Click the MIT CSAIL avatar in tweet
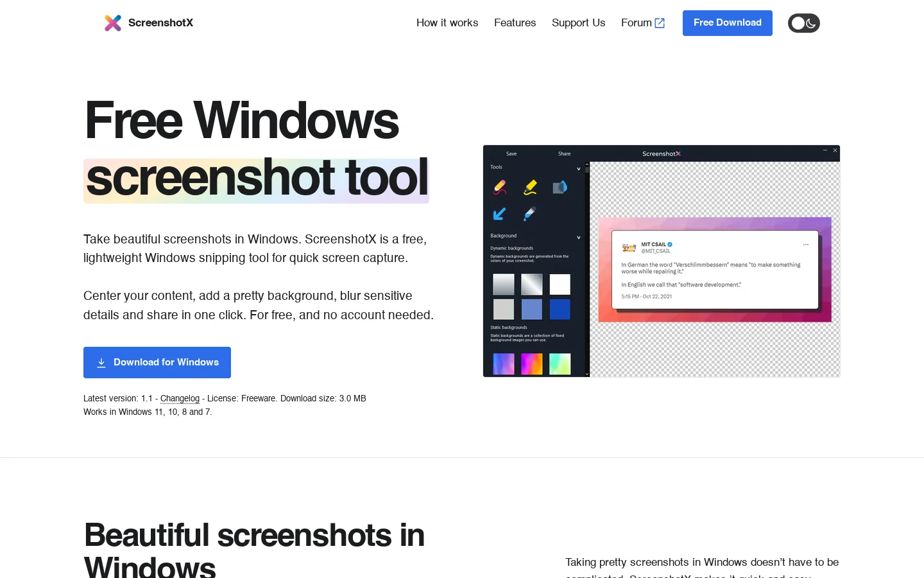 pyautogui.click(x=629, y=247)
